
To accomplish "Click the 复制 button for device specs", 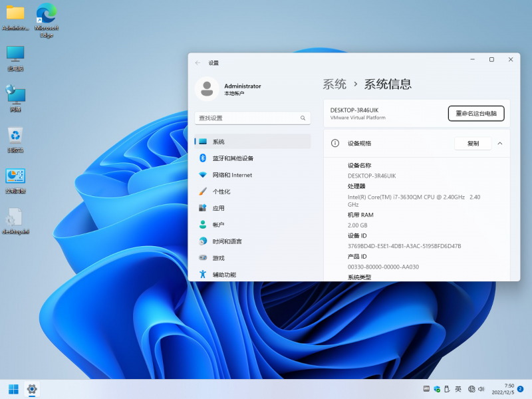I will pyautogui.click(x=473, y=143).
